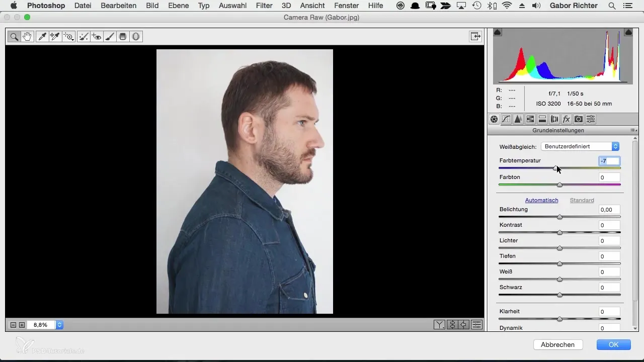Open the Effects fx panel tab

[567, 119]
